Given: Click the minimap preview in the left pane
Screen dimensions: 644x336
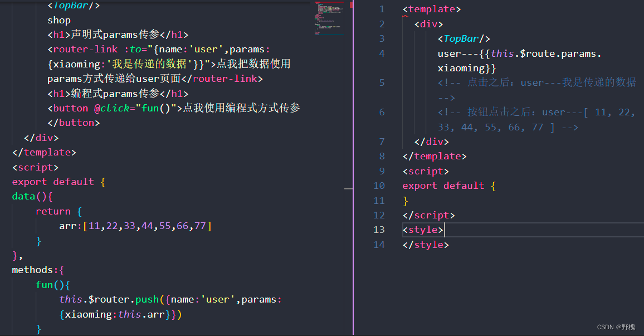Looking at the screenshot, I should [329, 18].
